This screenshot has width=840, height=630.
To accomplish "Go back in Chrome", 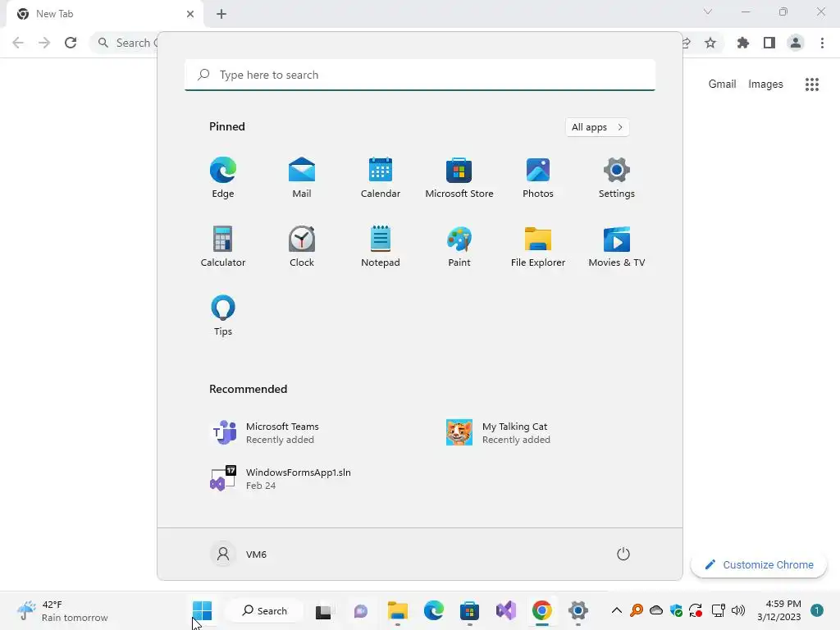I will (x=18, y=43).
